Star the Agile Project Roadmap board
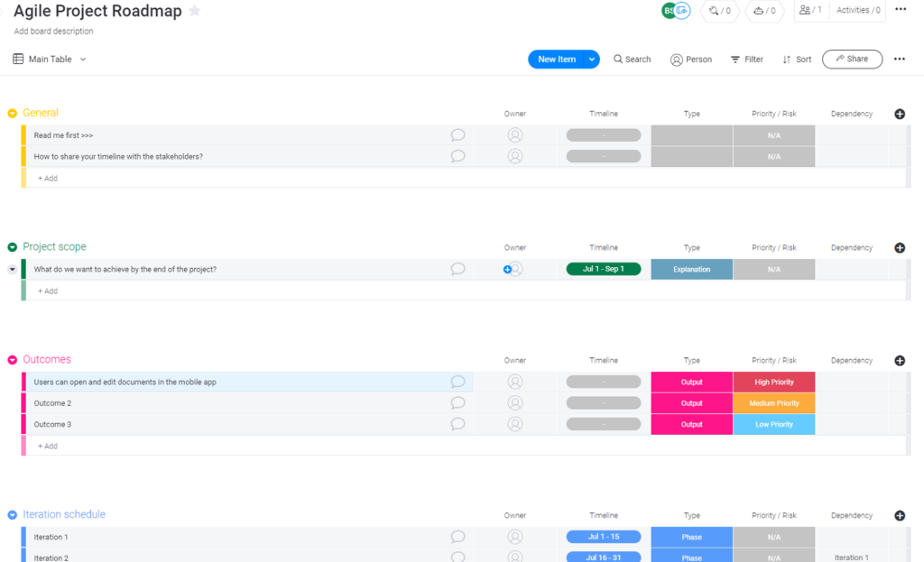The height and width of the screenshot is (562, 924). [x=194, y=11]
